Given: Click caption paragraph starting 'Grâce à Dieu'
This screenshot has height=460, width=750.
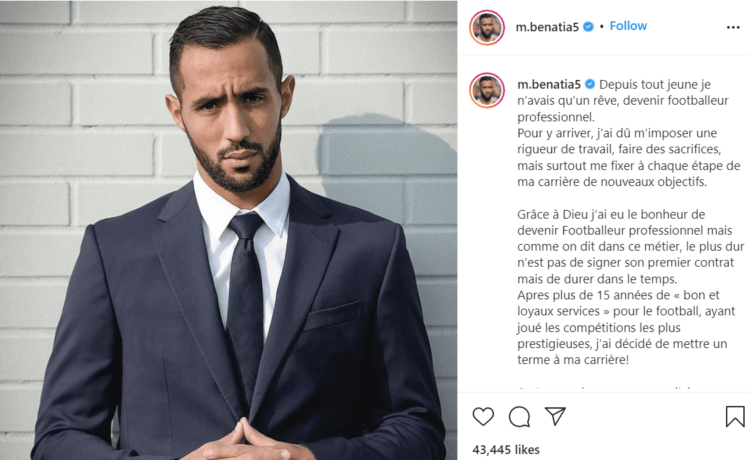Looking at the screenshot, I should 630,246.
